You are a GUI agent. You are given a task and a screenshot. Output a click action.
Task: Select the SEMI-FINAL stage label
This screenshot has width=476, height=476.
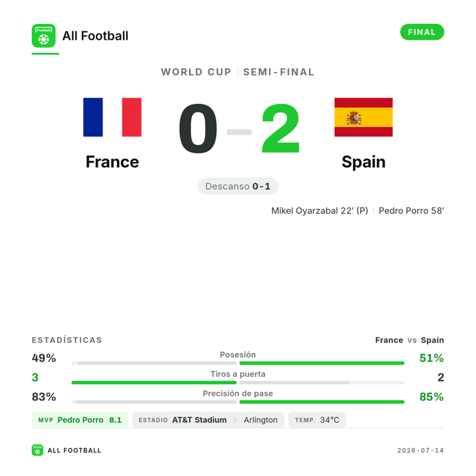(x=279, y=72)
